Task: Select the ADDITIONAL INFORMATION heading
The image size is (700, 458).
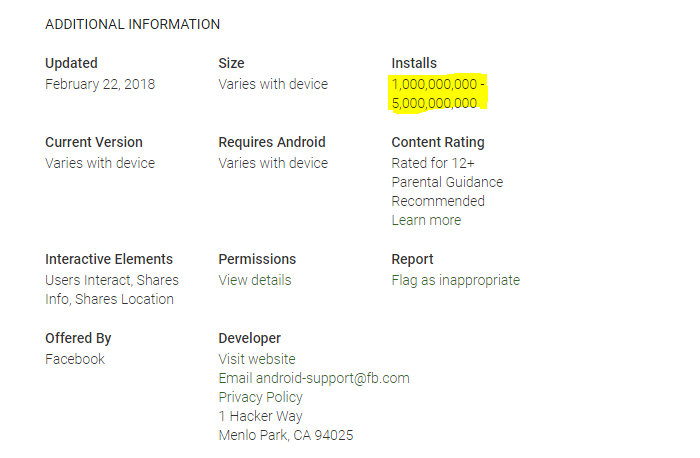Action: [x=133, y=24]
